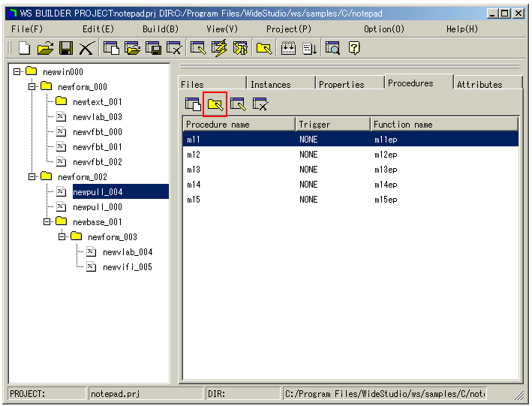
Task: Open the Help(H) menu
Action: [462, 29]
